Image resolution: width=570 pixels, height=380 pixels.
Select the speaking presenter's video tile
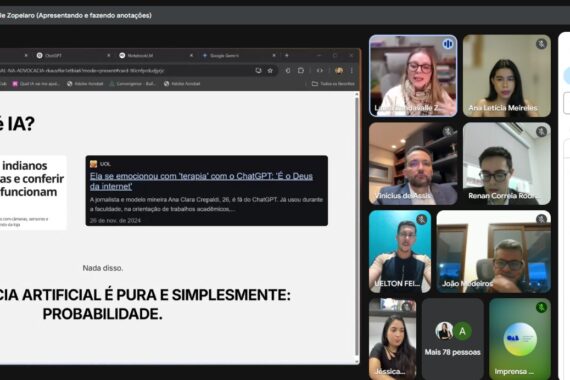413,76
